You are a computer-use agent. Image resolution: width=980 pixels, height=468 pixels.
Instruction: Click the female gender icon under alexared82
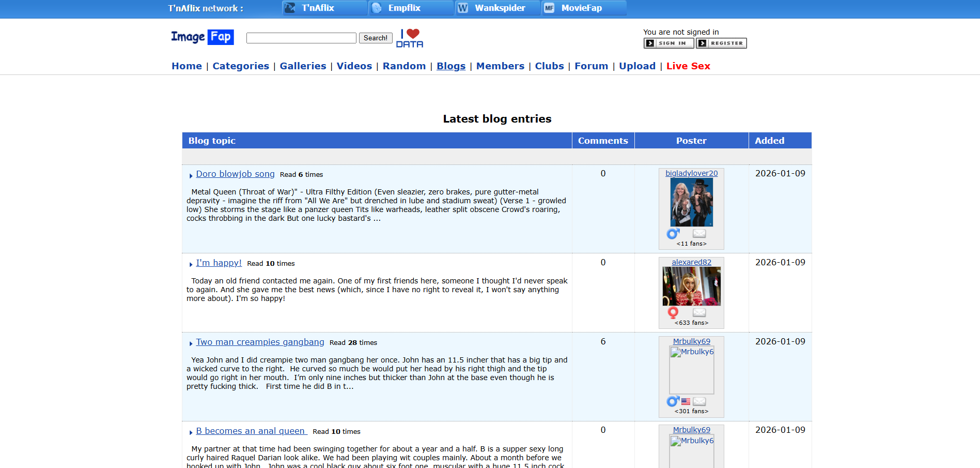tap(672, 313)
